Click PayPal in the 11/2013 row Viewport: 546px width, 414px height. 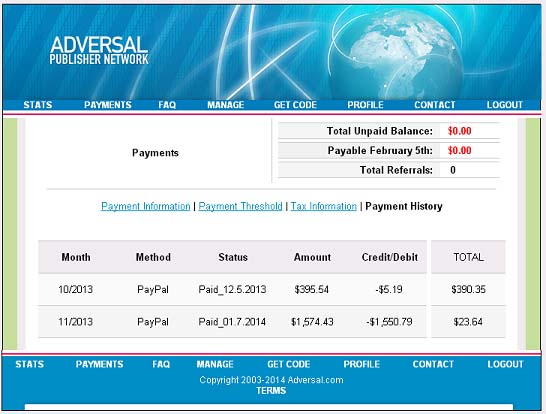[153, 321]
